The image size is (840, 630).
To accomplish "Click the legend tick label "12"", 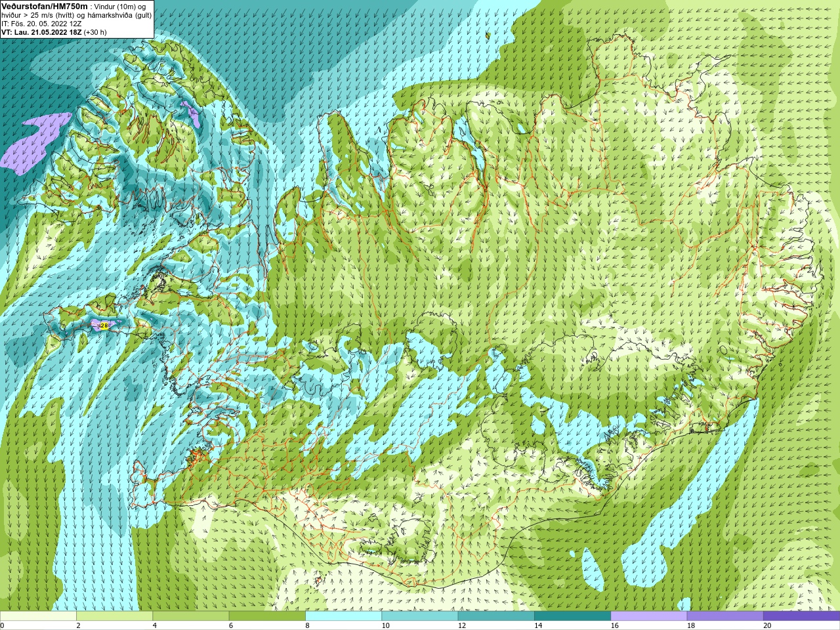I will pyautogui.click(x=462, y=625).
